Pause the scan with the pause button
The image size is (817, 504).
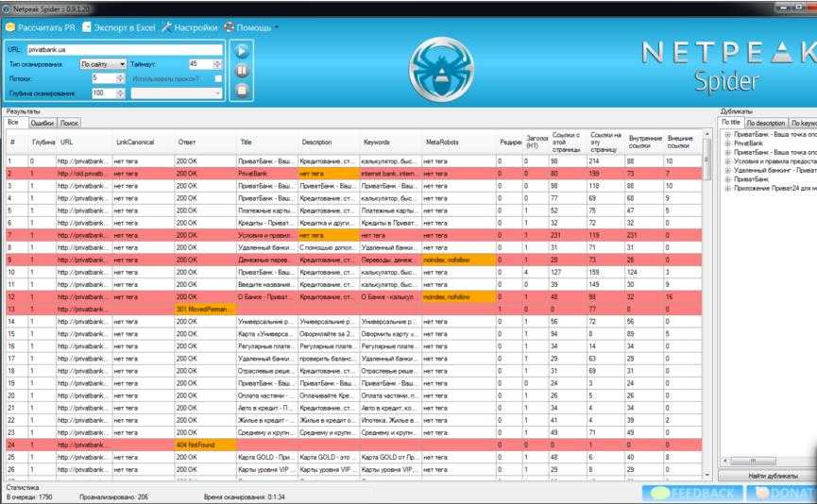click(242, 70)
